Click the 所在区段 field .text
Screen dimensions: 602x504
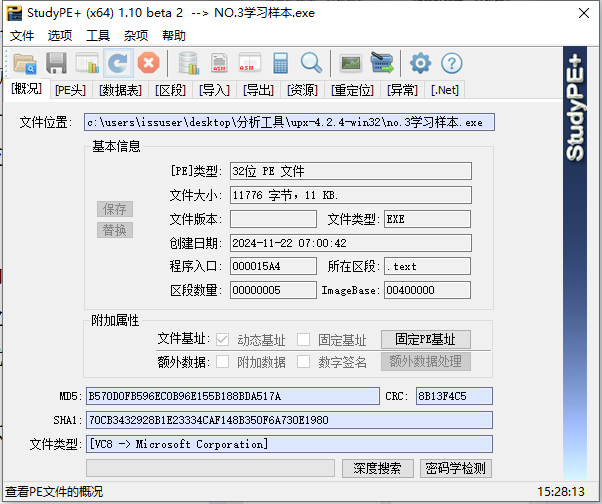(427, 266)
